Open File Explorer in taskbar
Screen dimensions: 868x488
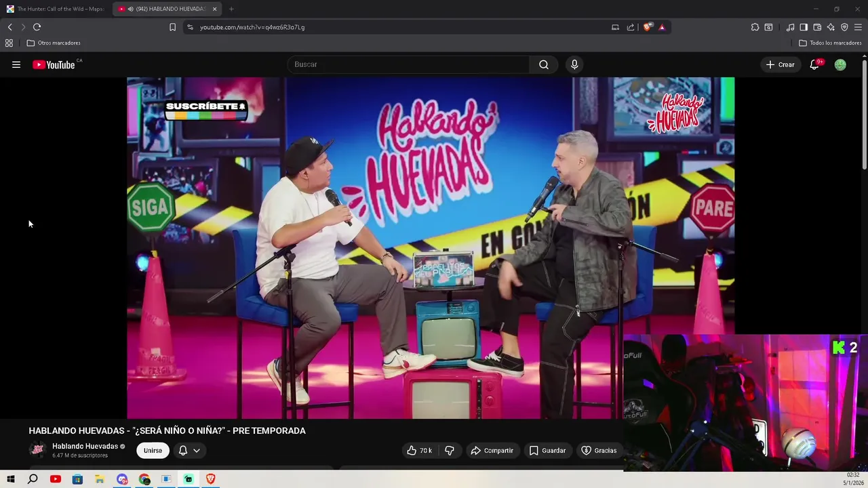click(100, 479)
